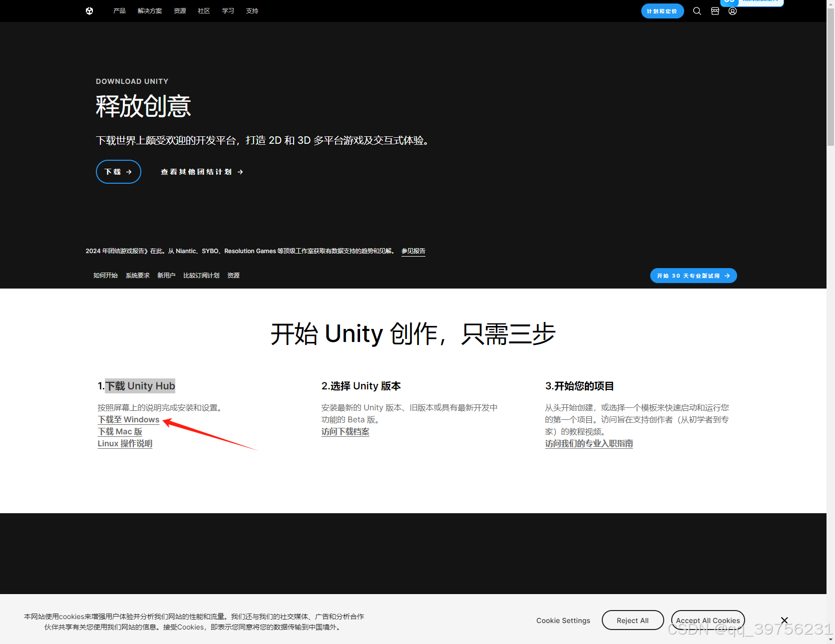This screenshot has height=644, width=835.
Task: Close the cookie banner with X
Action: click(x=785, y=620)
